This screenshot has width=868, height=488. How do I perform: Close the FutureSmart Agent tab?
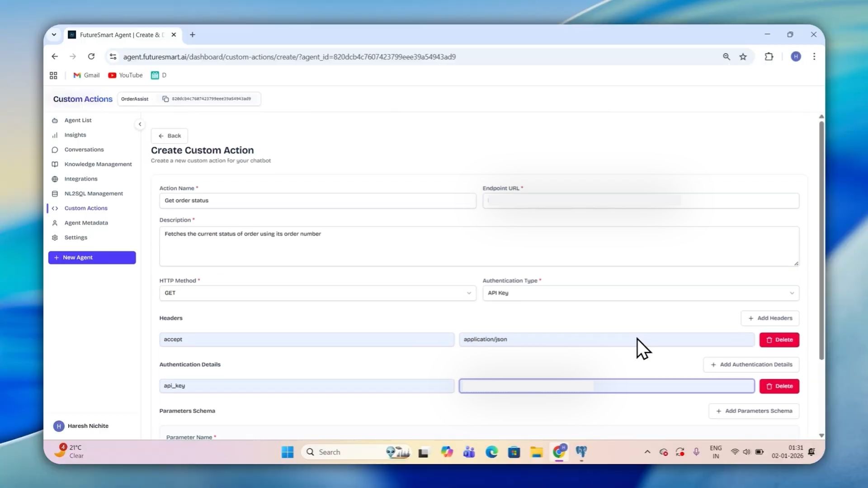point(174,35)
